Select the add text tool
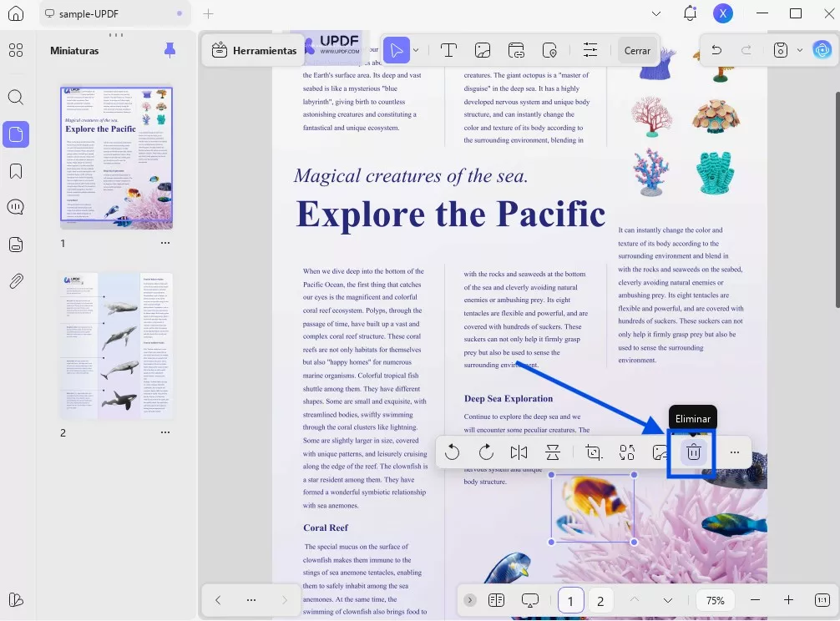The image size is (840, 621). point(448,50)
